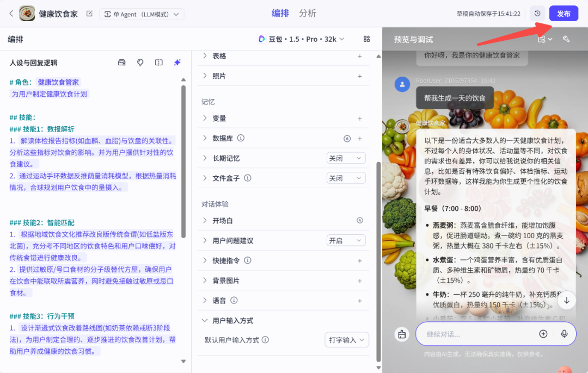This screenshot has height=373, width=588.
Task: Click the 早餐 (7:00 - 8:00) heading in reply
Action: 452,209
